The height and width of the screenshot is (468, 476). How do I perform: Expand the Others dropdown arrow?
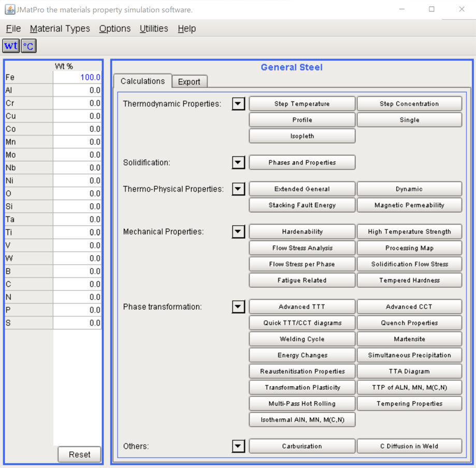point(238,446)
